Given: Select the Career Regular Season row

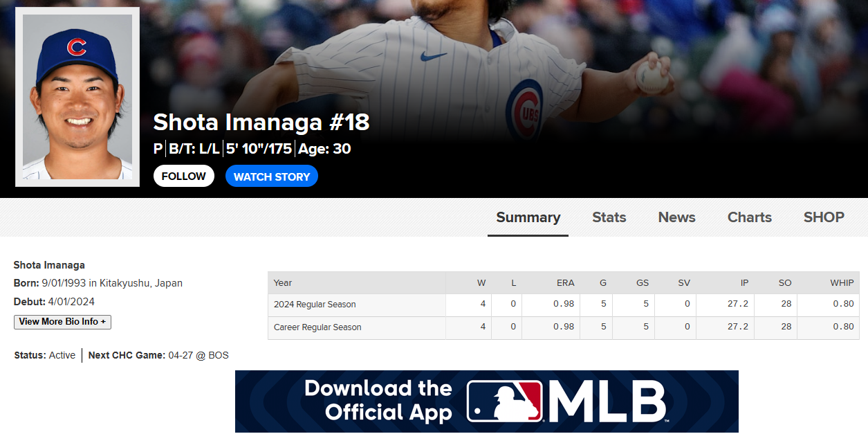Looking at the screenshot, I should (x=317, y=327).
